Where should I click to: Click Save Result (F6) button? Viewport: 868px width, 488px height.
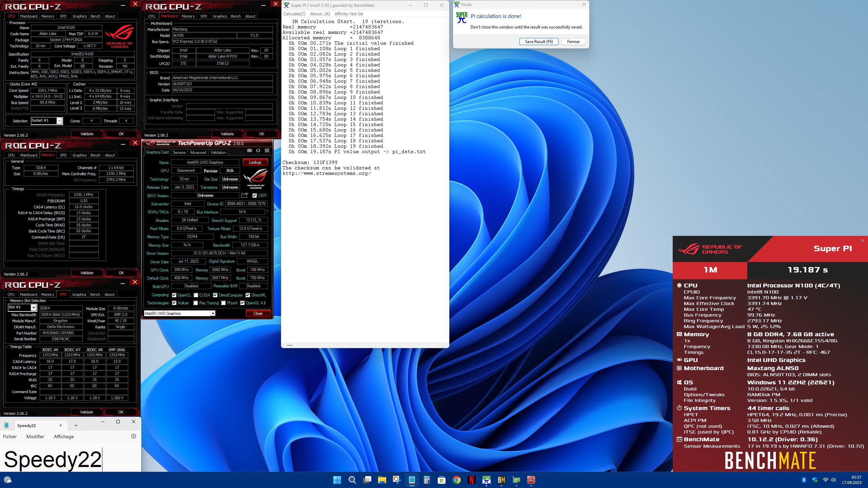pyautogui.click(x=539, y=42)
